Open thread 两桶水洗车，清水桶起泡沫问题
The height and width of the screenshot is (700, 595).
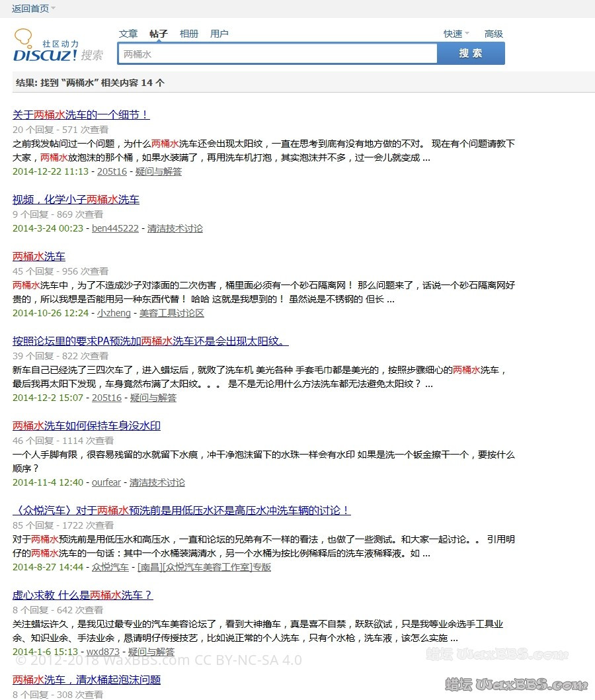click(x=87, y=679)
